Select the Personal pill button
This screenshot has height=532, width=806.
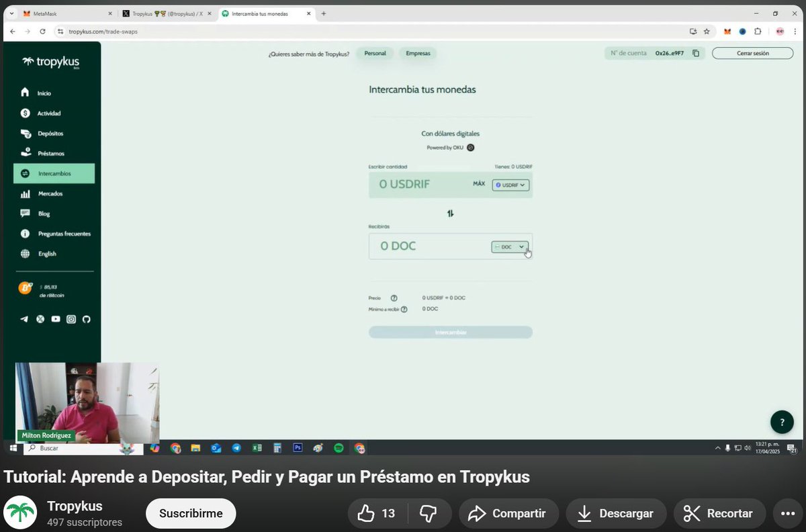pos(375,53)
